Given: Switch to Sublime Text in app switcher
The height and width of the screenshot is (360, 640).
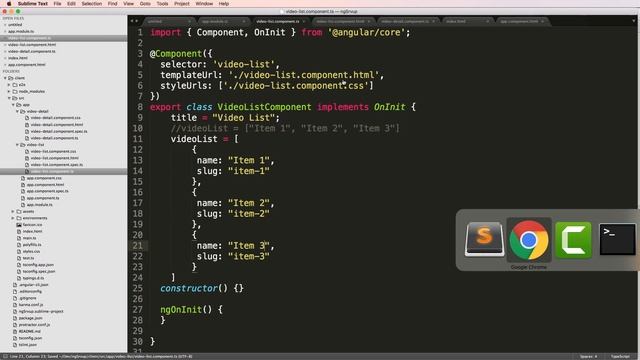Looking at the screenshot, I should pyautogui.click(x=484, y=240).
